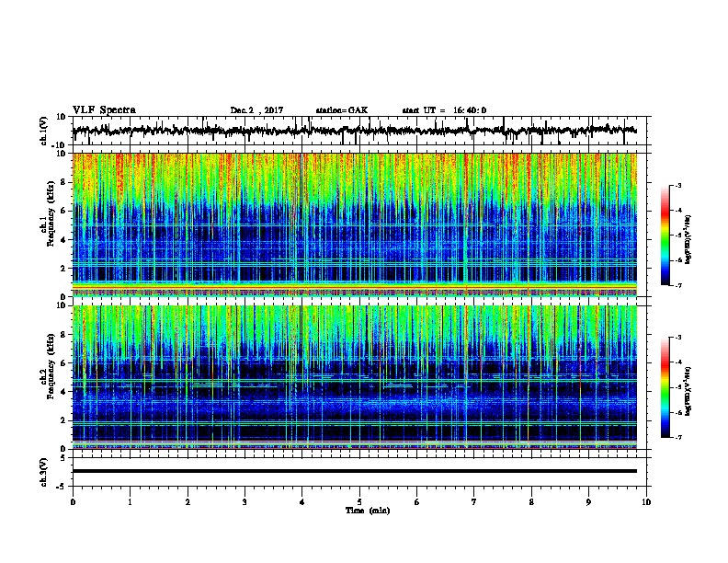This screenshot has height=563, width=728.
Task: Click the ch.1 voltage waveform trace
Action: click(x=354, y=131)
